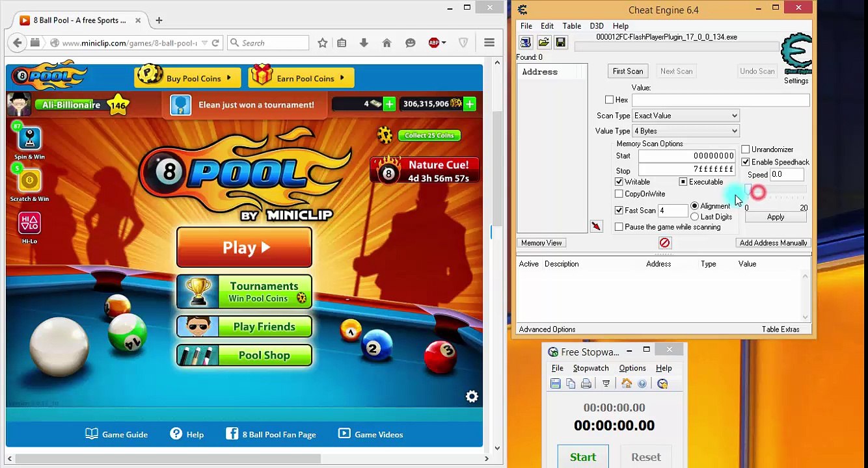The width and height of the screenshot is (868, 468).
Task: Open Tournaments in 8 Ball Pool
Action: [244, 292]
